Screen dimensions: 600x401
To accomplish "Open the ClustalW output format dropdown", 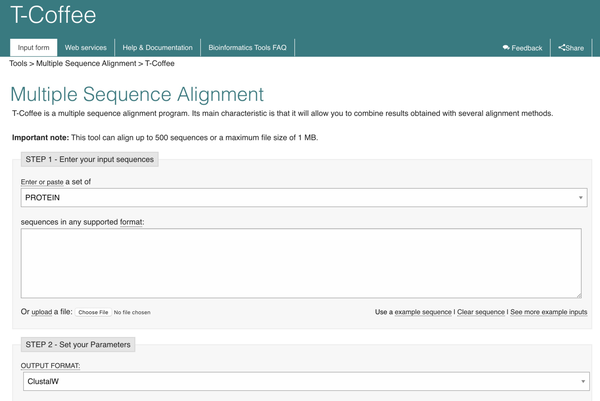I will tap(302, 381).
